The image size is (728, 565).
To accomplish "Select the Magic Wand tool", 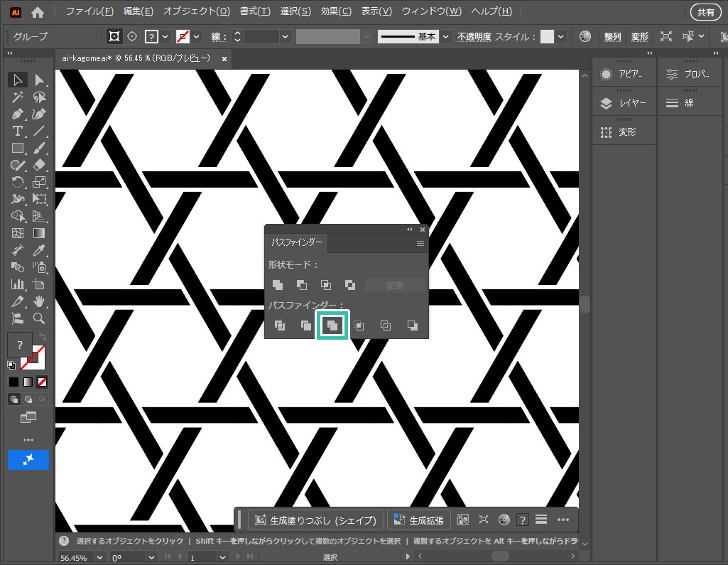I will coord(18,97).
